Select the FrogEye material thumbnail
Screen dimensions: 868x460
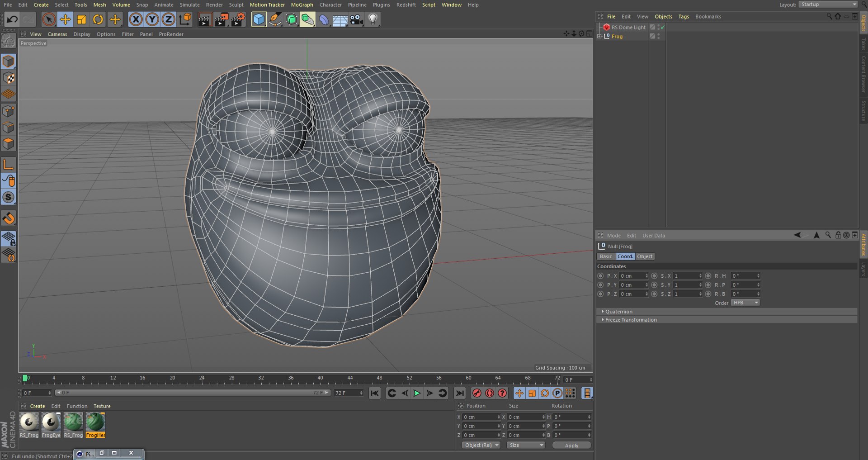pyautogui.click(x=51, y=425)
